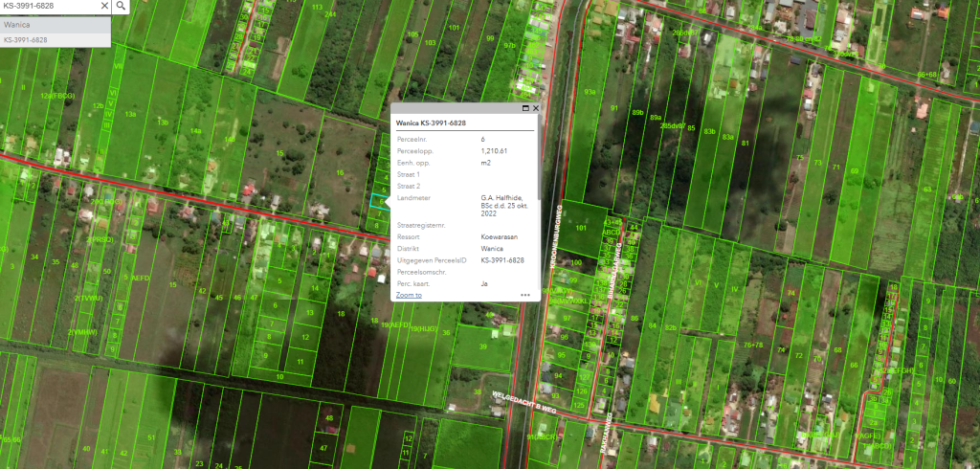The width and height of the screenshot is (980, 469).
Task: Maximize the Wanica parcel info popup
Action: pyautogui.click(x=525, y=109)
